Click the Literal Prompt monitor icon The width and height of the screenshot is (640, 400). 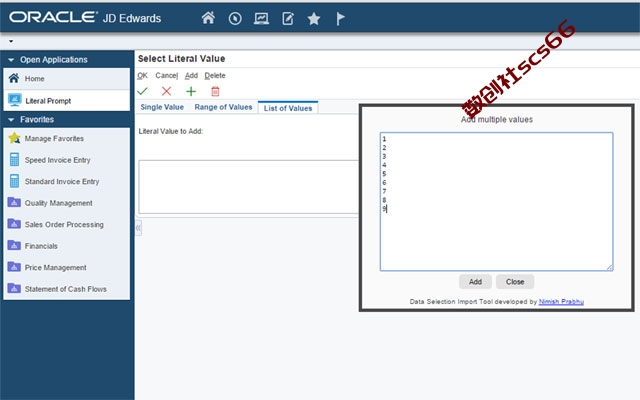[15, 100]
